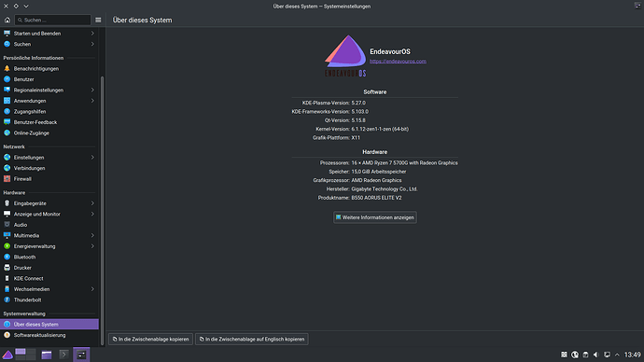The width and height of the screenshot is (644, 362).
Task: Click the home icon in settings sidebar
Action: coord(7,20)
